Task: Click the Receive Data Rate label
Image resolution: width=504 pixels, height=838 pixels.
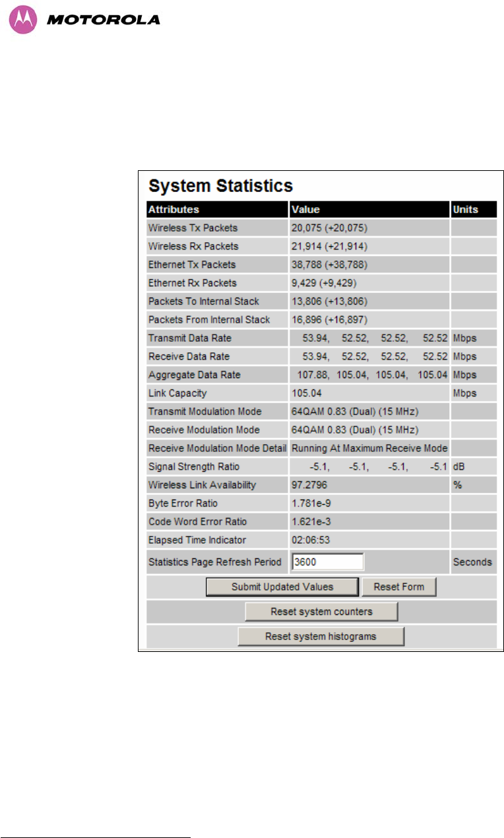Action: (190, 356)
